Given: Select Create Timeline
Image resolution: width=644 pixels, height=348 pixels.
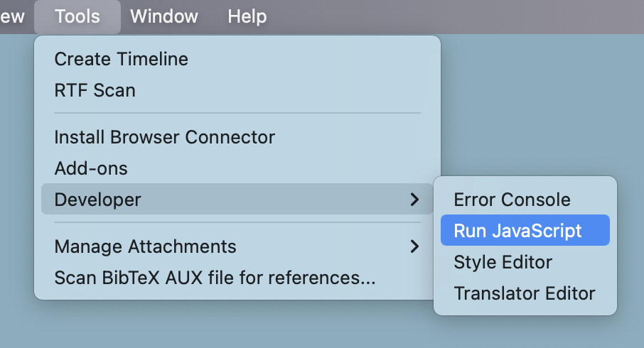Looking at the screenshot, I should (x=121, y=59).
